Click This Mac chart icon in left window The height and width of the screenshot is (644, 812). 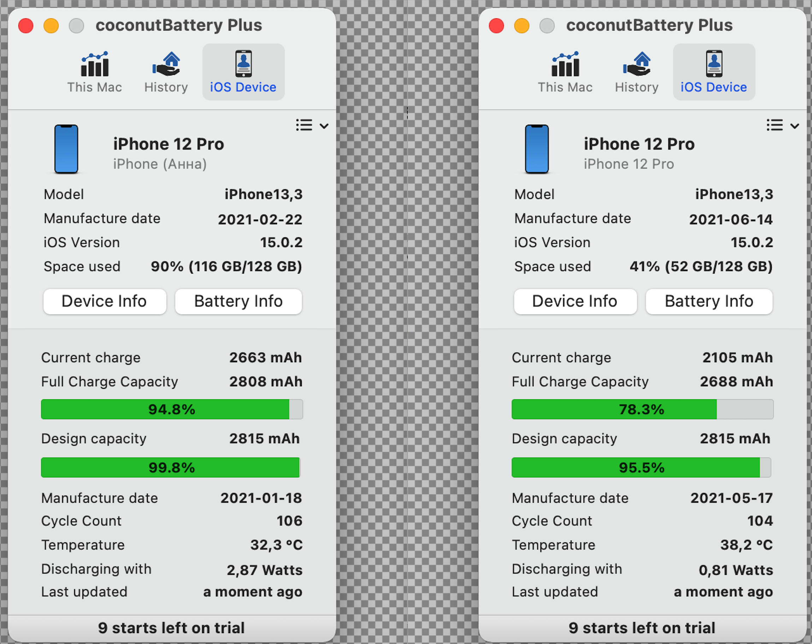coord(95,64)
